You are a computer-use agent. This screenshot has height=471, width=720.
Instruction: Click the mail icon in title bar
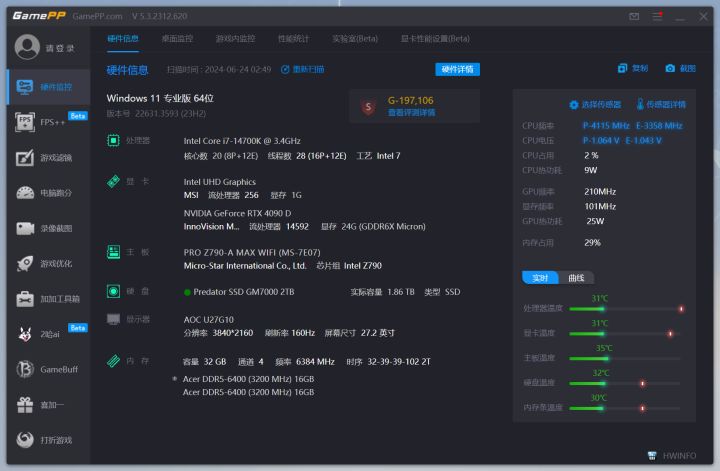click(x=634, y=17)
